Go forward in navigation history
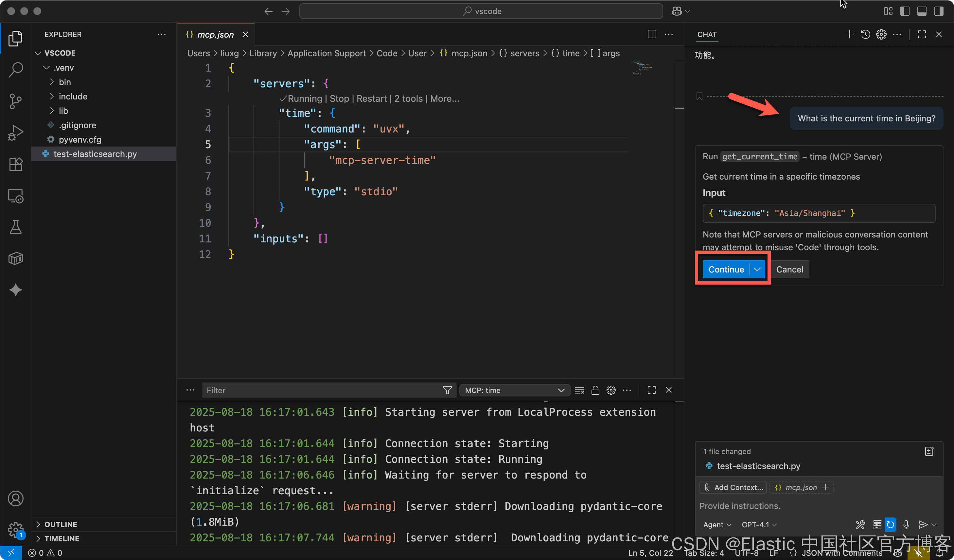 [285, 11]
